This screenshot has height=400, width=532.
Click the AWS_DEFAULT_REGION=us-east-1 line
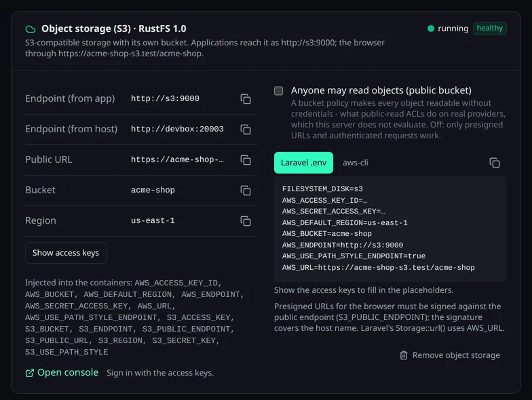[345, 222]
